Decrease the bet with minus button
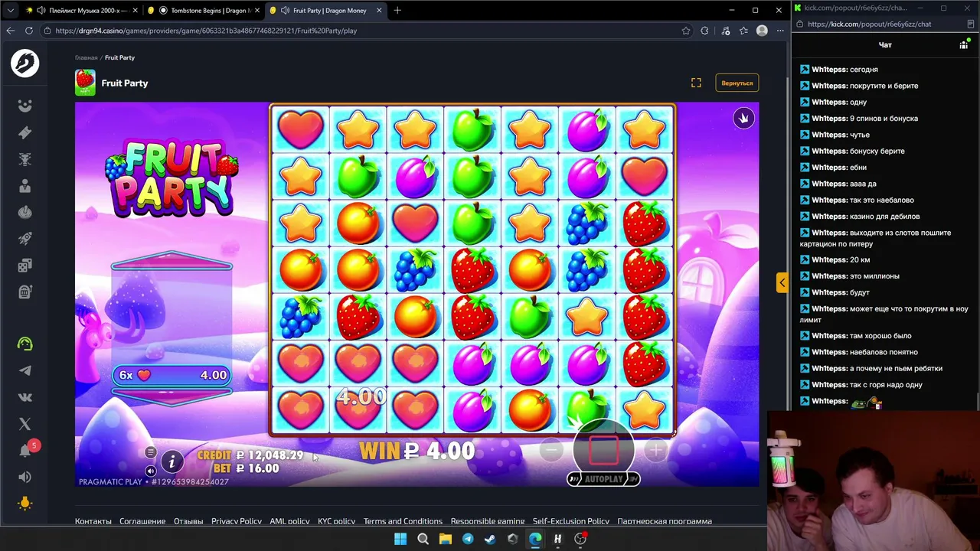Viewport: 980px width, 551px height. [x=551, y=450]
